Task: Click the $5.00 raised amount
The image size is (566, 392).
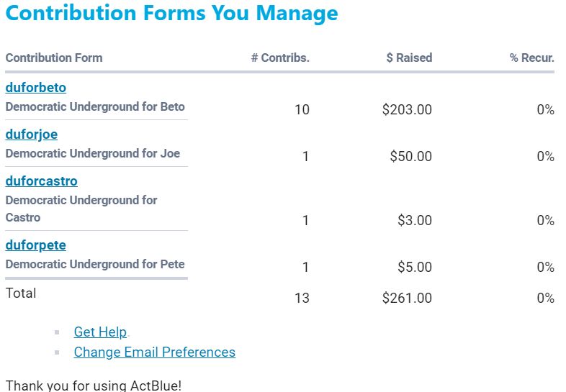Action: tap(414, 268)
